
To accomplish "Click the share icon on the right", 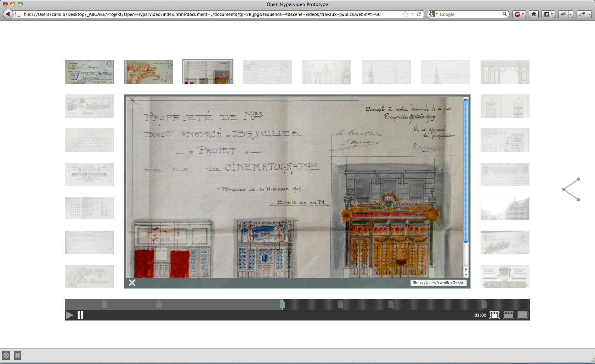I will (571, 190).
